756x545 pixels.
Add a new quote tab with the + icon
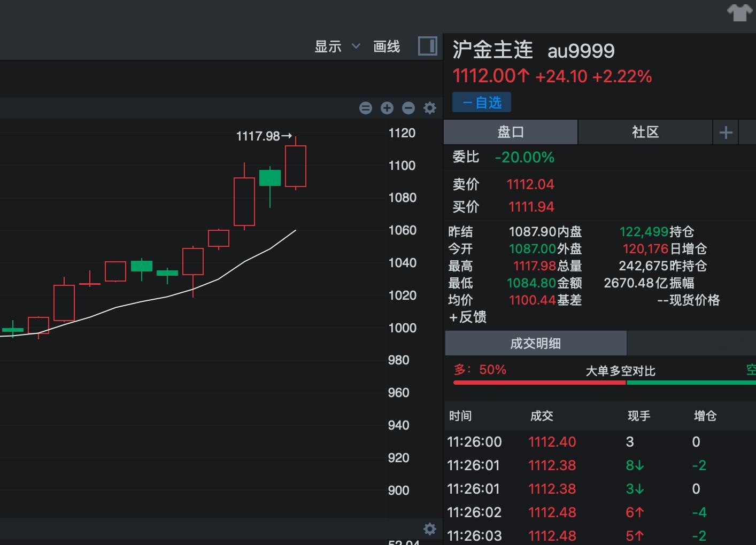click(726, 132)
